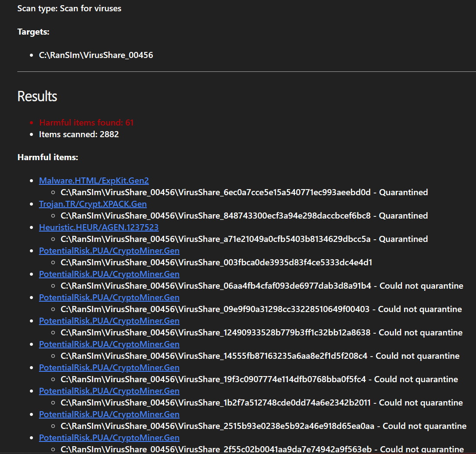The width and height of the screenshot is (476, 454).
Task: Click the target path C:\RanSIm\VirusShare_00456
Action: click(x=96, y=55)
